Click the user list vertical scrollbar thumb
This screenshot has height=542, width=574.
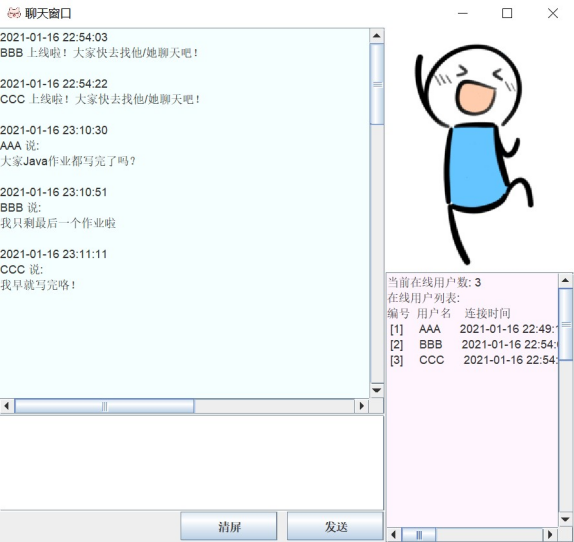pos(566,324)
